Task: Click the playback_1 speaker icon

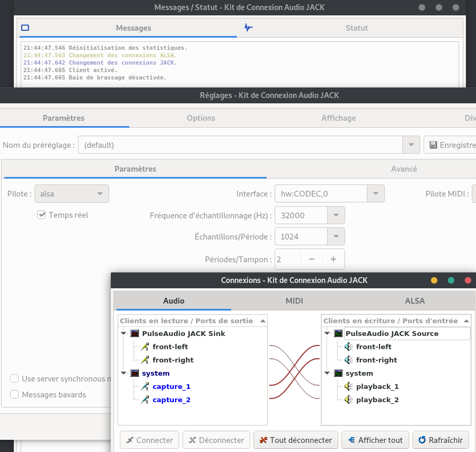Action: click(x=348, y=386)
